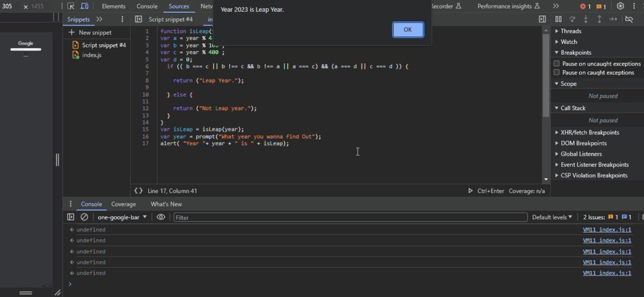Image resolution: width=644 pixels, height=297 pixels.
Task: Click line number 17 in the editor gutter
Action: point(146,144)
